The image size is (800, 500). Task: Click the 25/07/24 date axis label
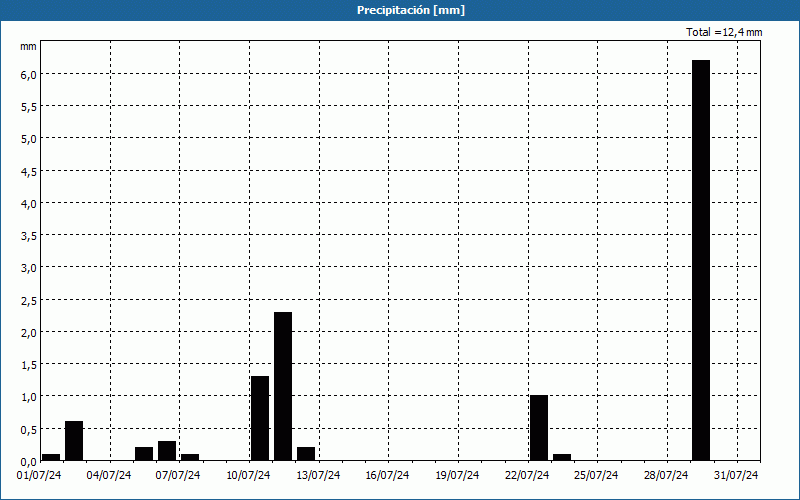(x=596, y=475)
